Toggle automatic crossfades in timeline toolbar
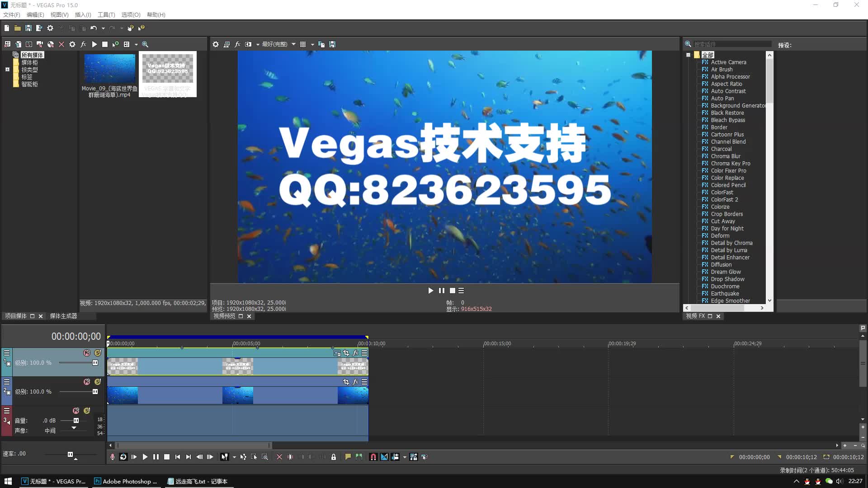The image size is (868, 488). coord(384,457)
